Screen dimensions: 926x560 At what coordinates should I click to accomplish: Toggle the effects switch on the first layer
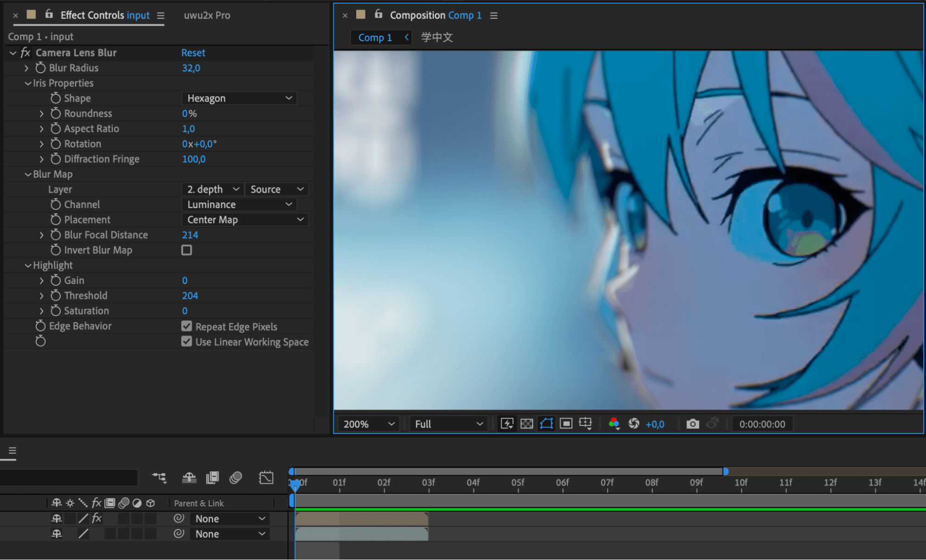(96, 518)
